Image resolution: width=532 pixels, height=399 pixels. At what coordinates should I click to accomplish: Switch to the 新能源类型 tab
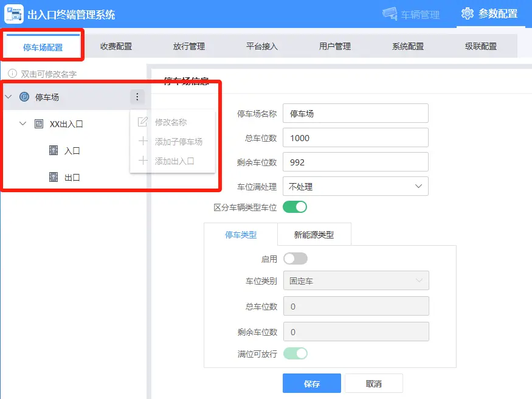314,234
